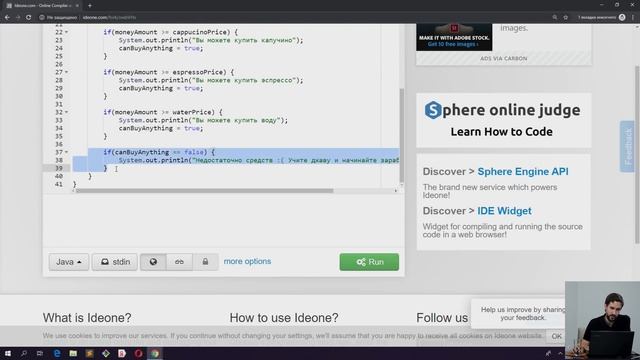The height and width of the screenshot is (360, 640).
Task: Switch to Chrome on taskbar
Action: click(x=155, y=353)
